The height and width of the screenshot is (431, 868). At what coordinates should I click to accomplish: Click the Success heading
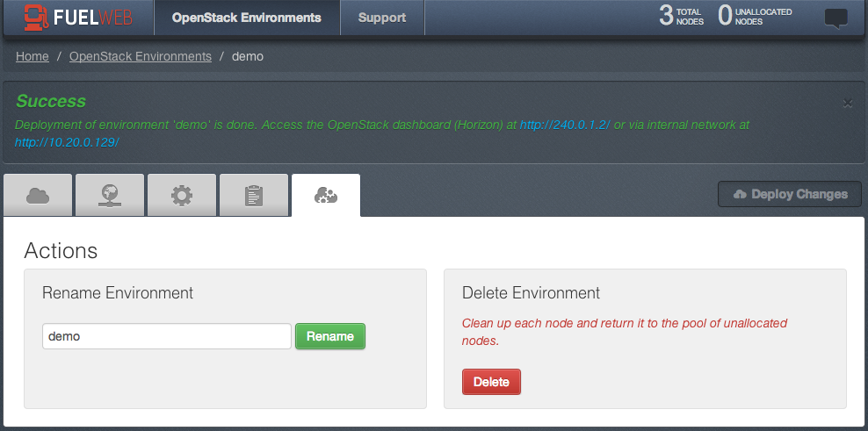click(51, 101)
